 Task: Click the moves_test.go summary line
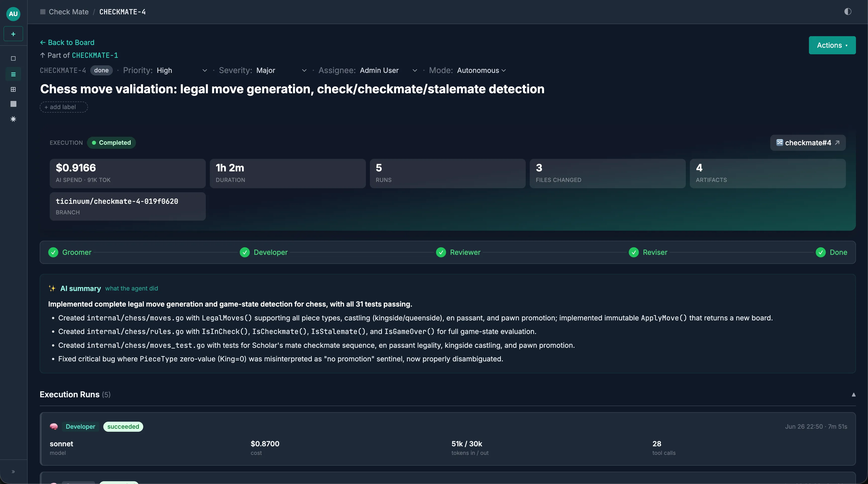click(x=316, y=346)
